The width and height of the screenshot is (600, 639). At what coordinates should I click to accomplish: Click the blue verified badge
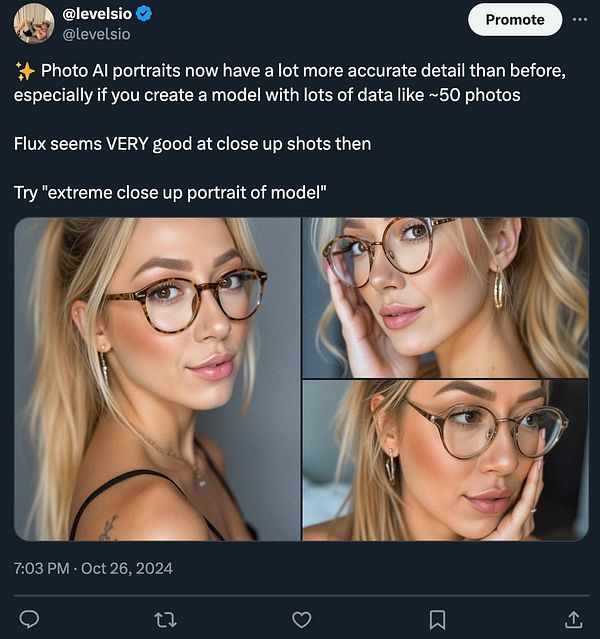point(143,14)
